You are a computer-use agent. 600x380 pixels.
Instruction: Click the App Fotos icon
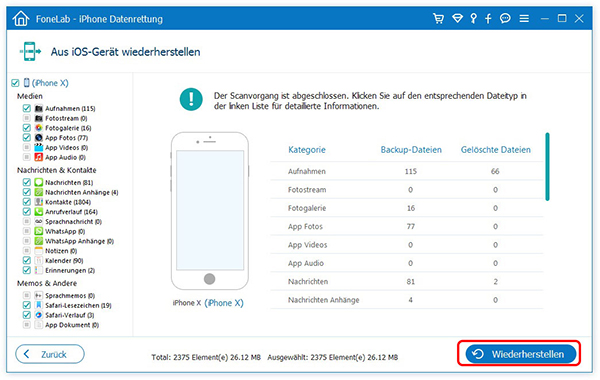pyautogui.click(x=39, y=138)
